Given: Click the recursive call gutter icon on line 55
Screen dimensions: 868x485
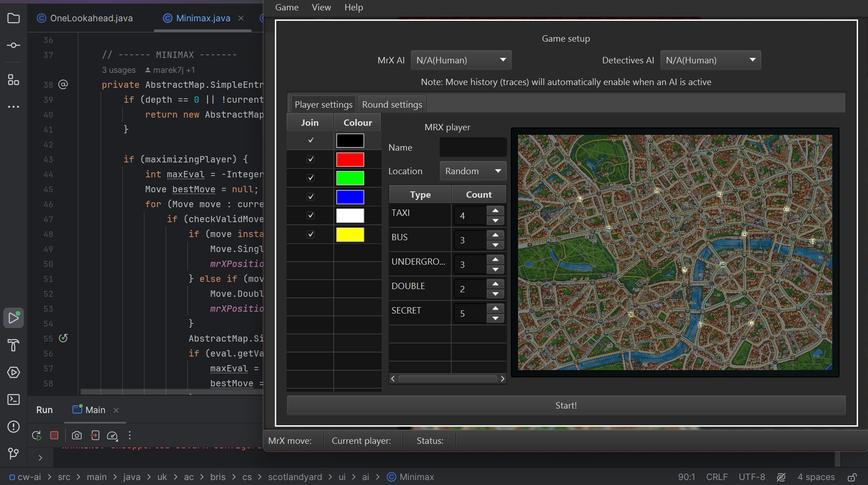Looking at the screenshot, I should click(63, 338).
